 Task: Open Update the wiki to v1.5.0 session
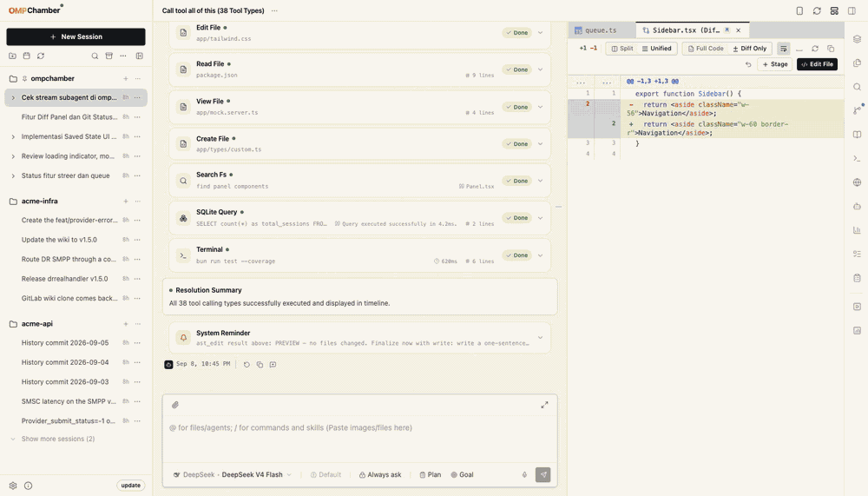tap(59, 240)
